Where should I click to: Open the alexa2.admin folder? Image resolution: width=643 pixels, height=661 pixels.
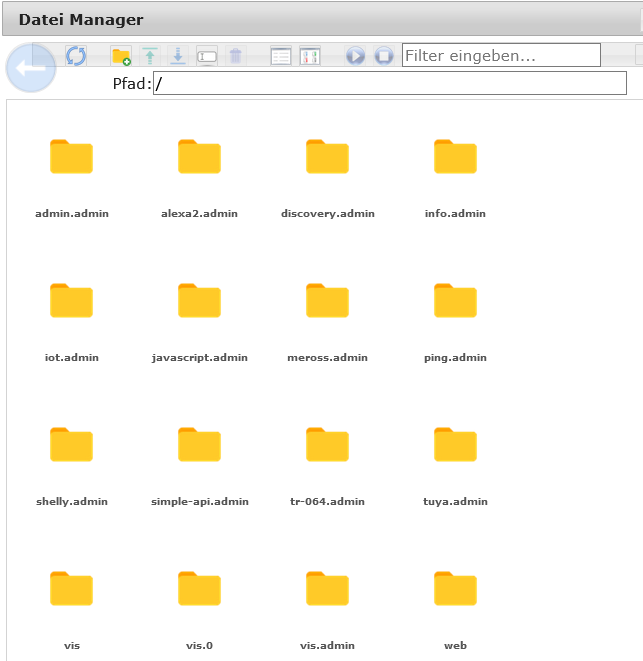[x=199, y=156]
